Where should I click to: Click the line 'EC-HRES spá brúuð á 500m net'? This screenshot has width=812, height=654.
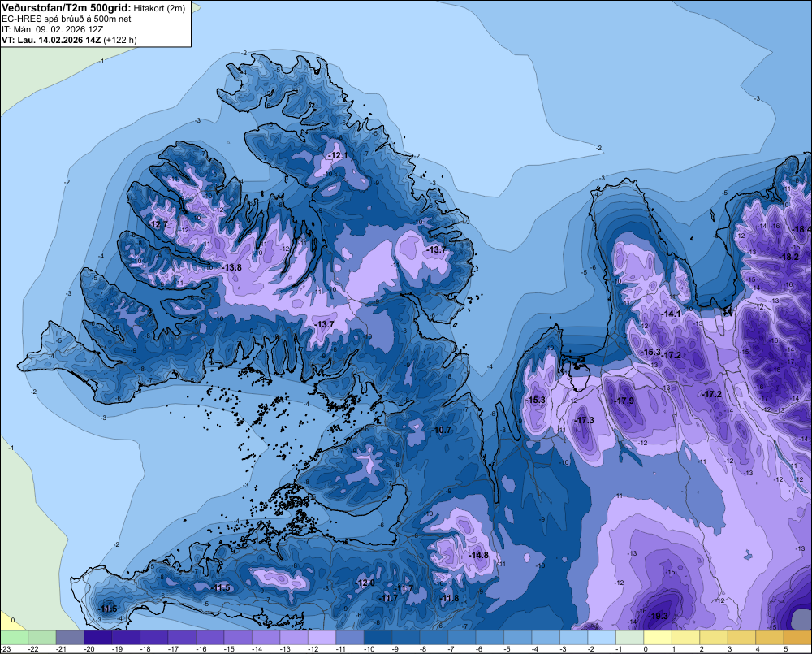click(67, 19)
